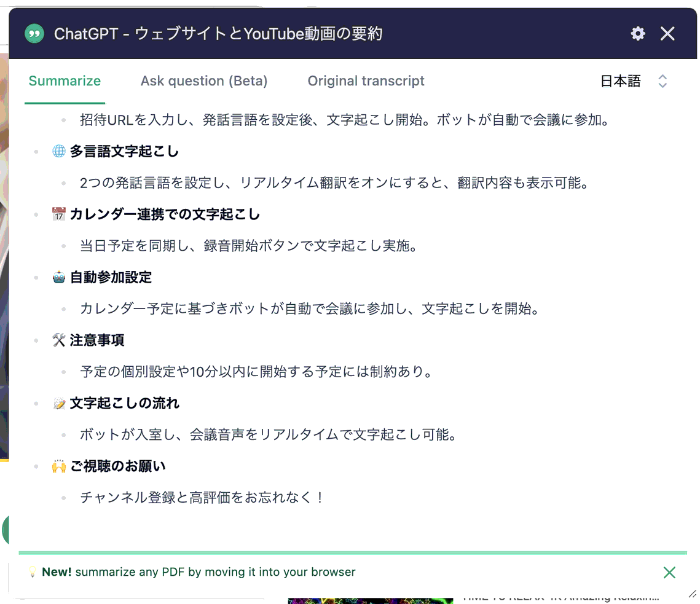Click the language selector up-down arrows

pos(663,81)
